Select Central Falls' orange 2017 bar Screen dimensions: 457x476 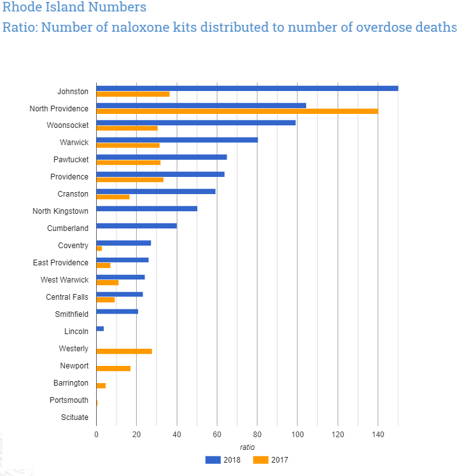pyautogui.click(x=106, y=300)
